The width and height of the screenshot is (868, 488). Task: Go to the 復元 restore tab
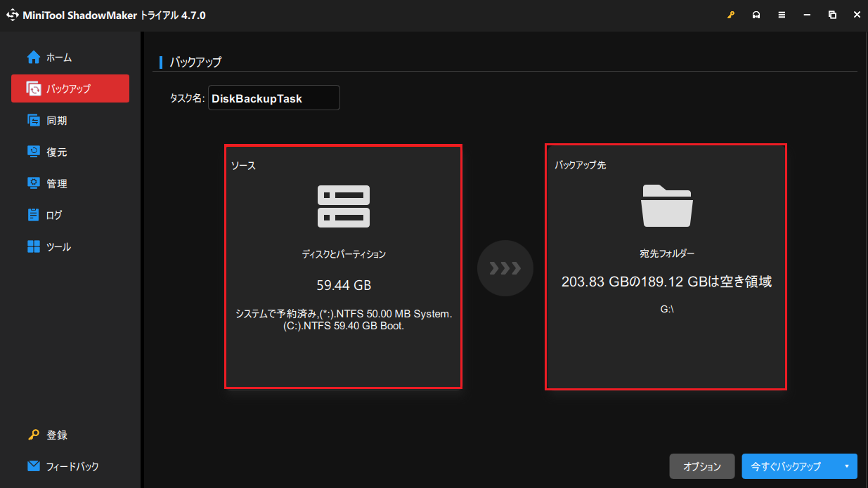(56, 152)
